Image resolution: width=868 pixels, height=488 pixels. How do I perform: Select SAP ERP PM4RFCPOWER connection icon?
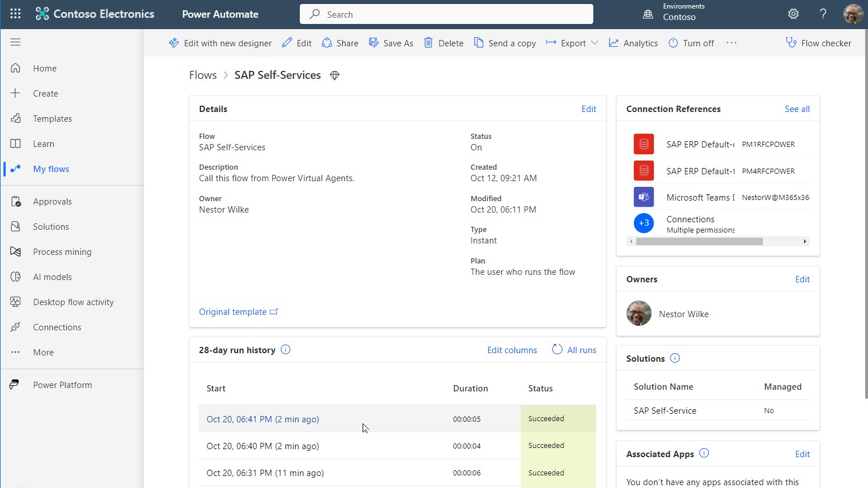[644, 170]
